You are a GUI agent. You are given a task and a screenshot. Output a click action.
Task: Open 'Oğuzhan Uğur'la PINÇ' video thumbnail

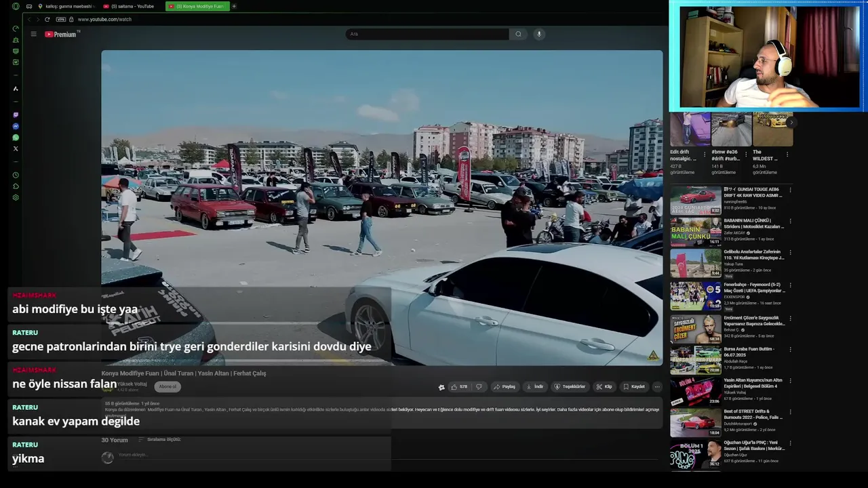(x=696, y=455)
